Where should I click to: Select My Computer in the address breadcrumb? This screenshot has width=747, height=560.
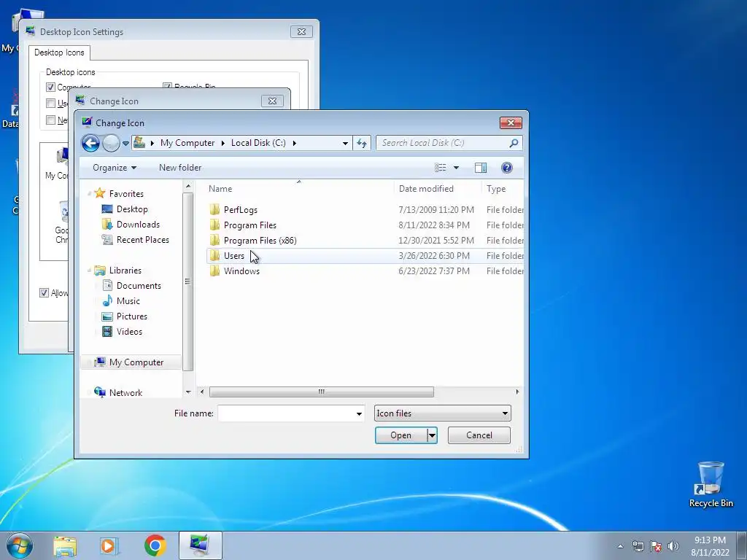(x=187, y=143)
